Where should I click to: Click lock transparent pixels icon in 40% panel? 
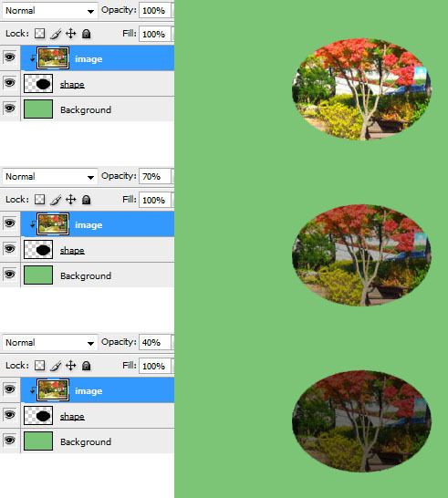point(40,365)
